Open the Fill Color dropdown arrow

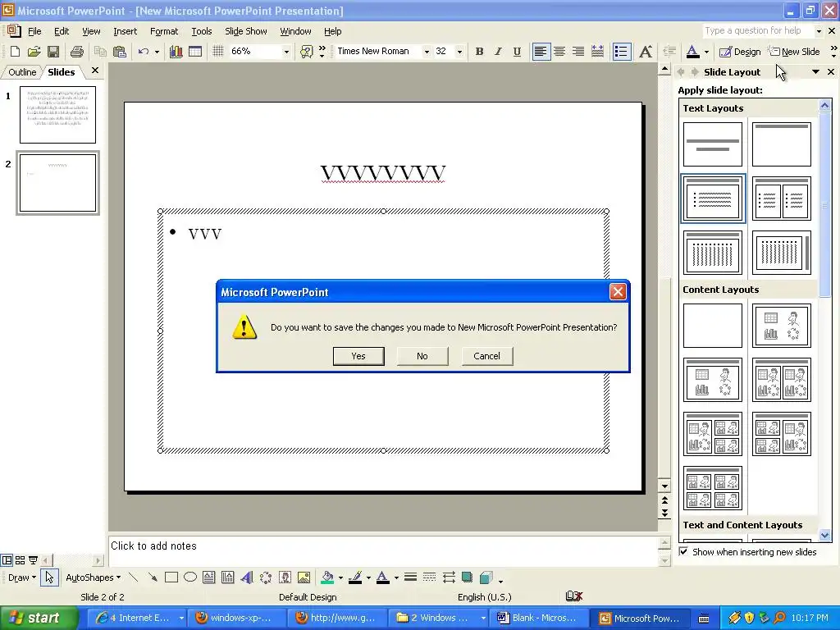point(340,577)
